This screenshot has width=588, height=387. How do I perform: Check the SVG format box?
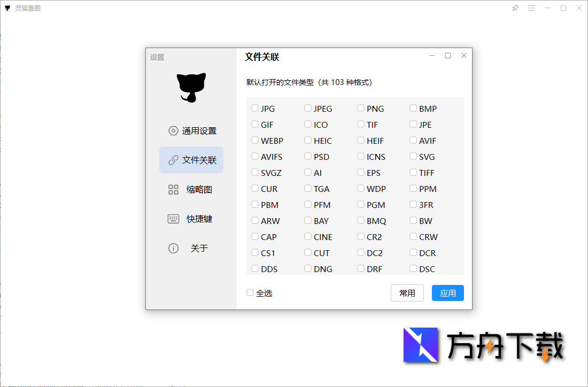point(413,156)
